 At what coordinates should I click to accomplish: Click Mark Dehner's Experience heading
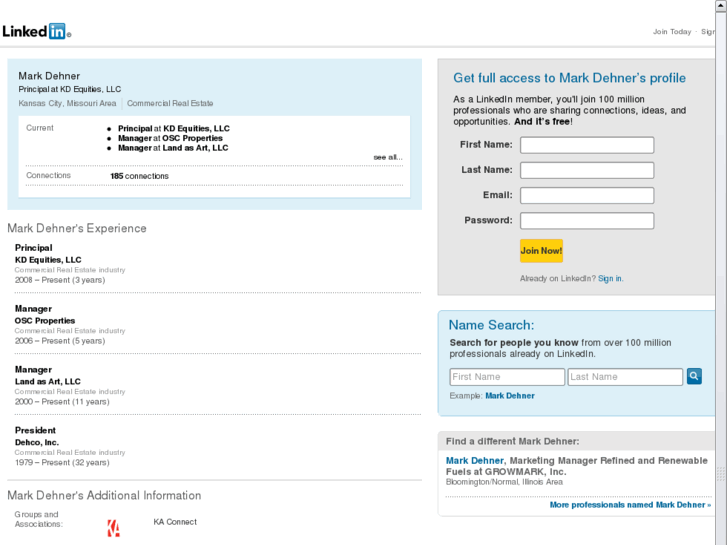77,228
